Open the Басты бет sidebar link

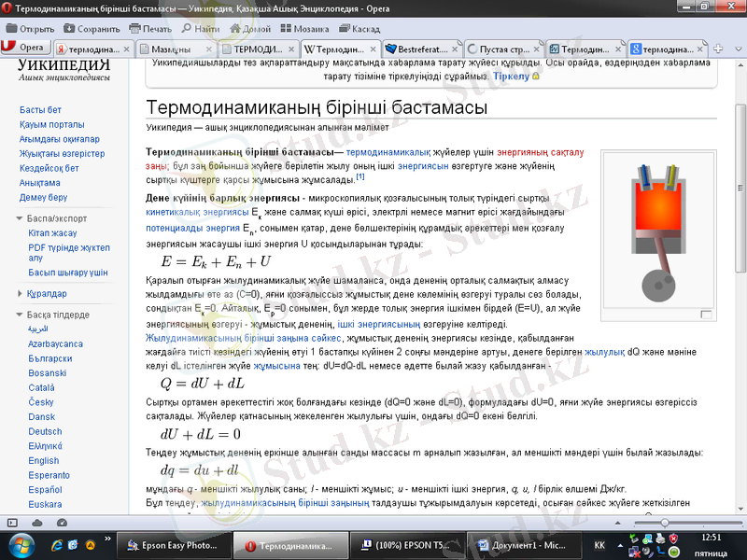(40, 109)
